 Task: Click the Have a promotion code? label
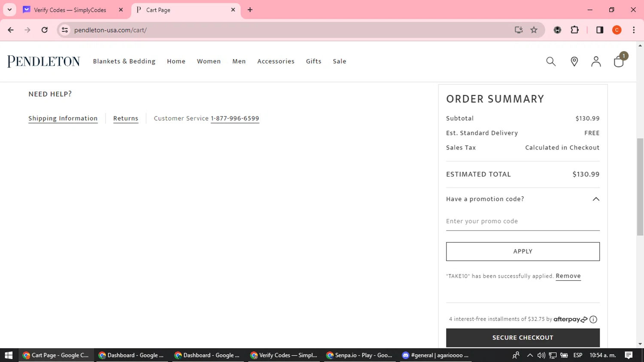pos(485,199)
